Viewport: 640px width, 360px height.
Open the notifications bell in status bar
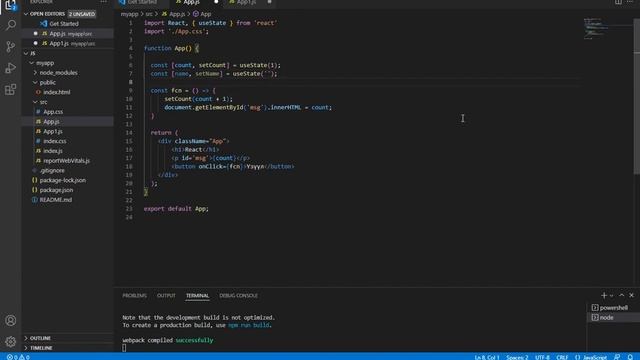(x=630, y=357)
